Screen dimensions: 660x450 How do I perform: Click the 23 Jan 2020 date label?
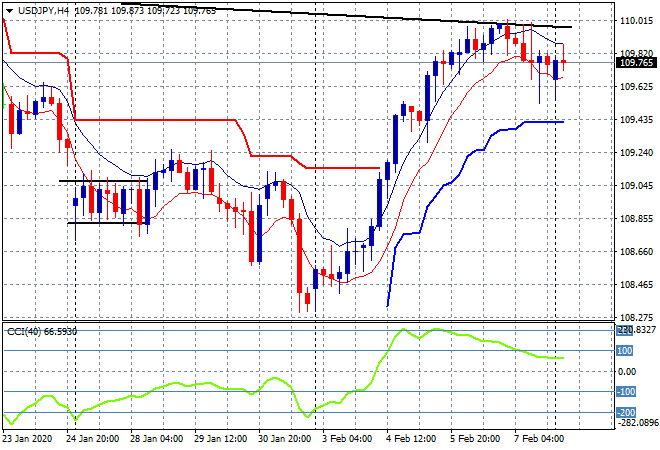pyautogui.click(x=28, y=439)
